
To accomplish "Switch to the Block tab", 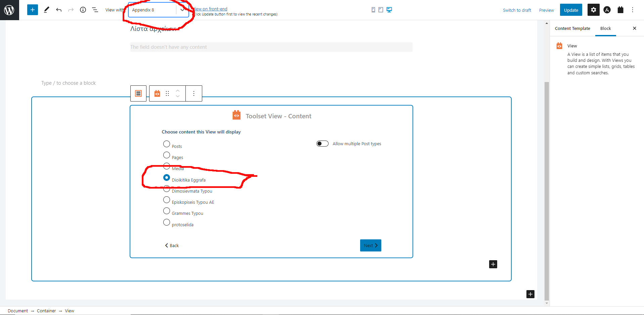I will click(605, 29).
